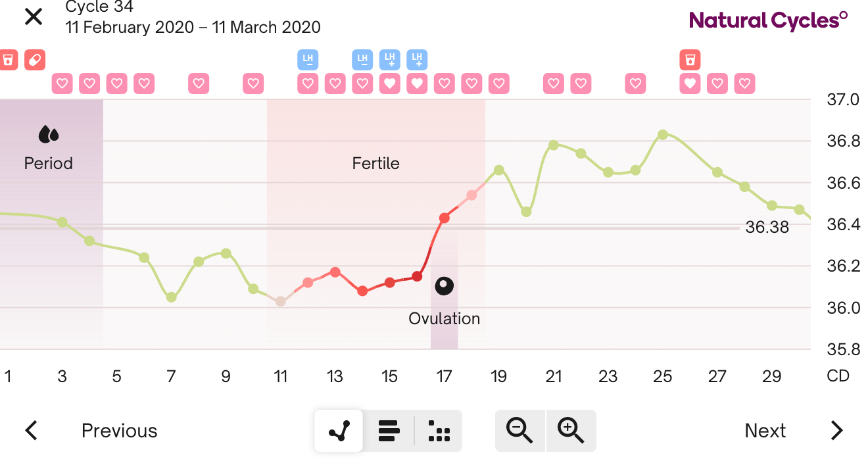Close the cycle view with the X

(x=33, y=16)
